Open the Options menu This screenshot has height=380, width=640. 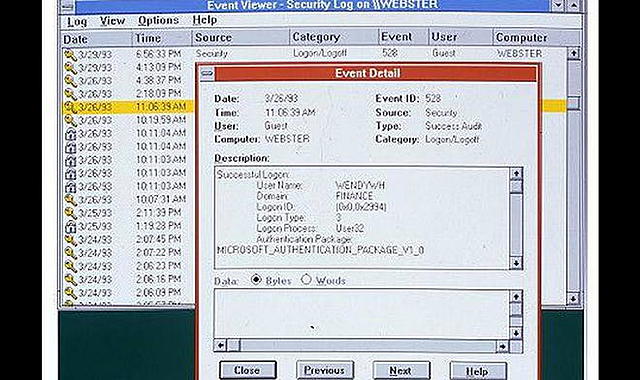(158, 20)
